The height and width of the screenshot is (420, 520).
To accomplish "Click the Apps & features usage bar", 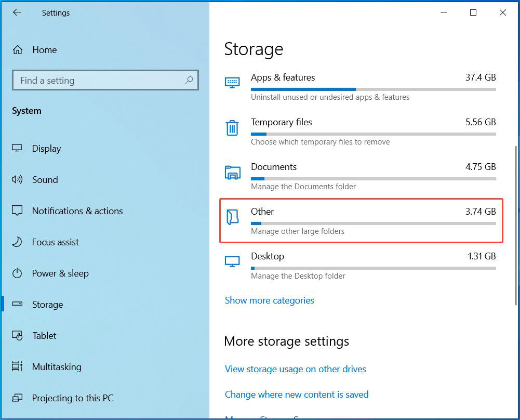I will click(x=303, y=89).
